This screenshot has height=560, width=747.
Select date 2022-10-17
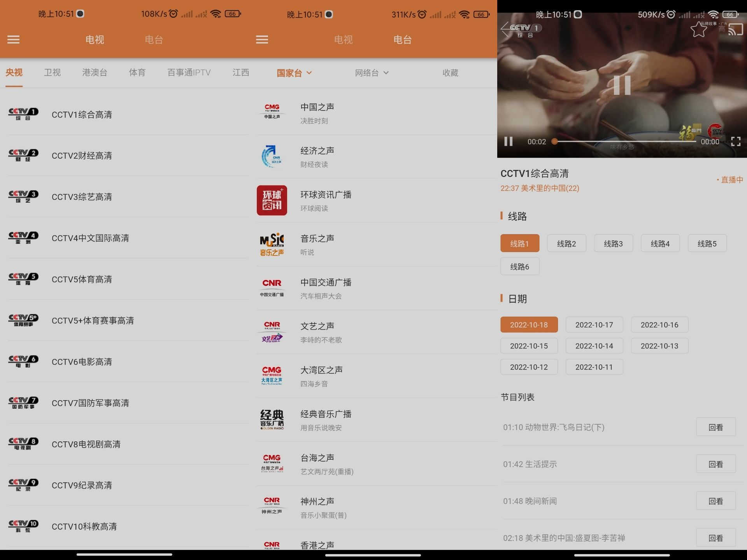tap(594, 325)
